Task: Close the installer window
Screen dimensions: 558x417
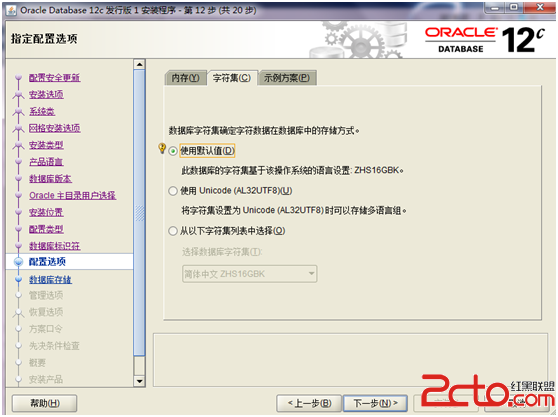Action: coord(540,7)
